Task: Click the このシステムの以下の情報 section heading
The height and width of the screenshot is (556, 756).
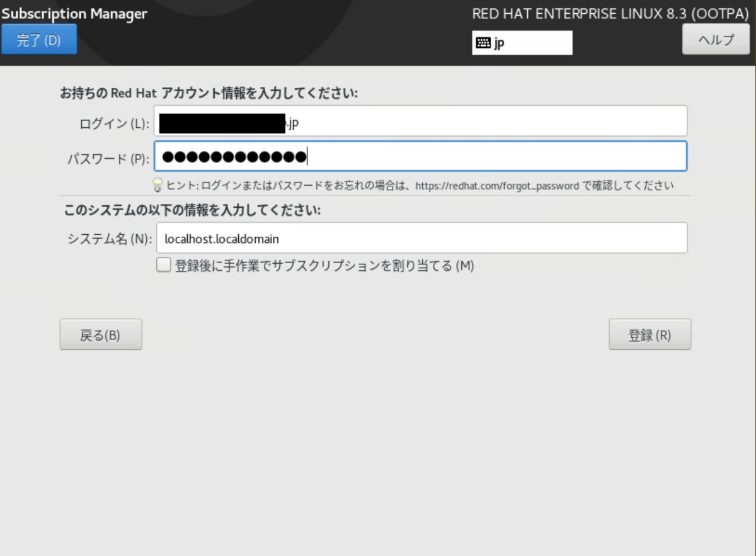Action: [x=193, y=210]
